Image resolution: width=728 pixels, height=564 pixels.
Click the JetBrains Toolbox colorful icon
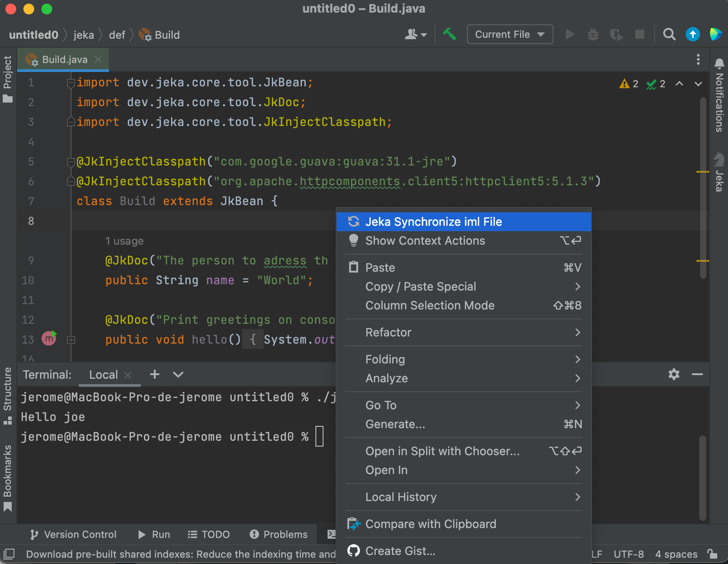click(716, 34)
